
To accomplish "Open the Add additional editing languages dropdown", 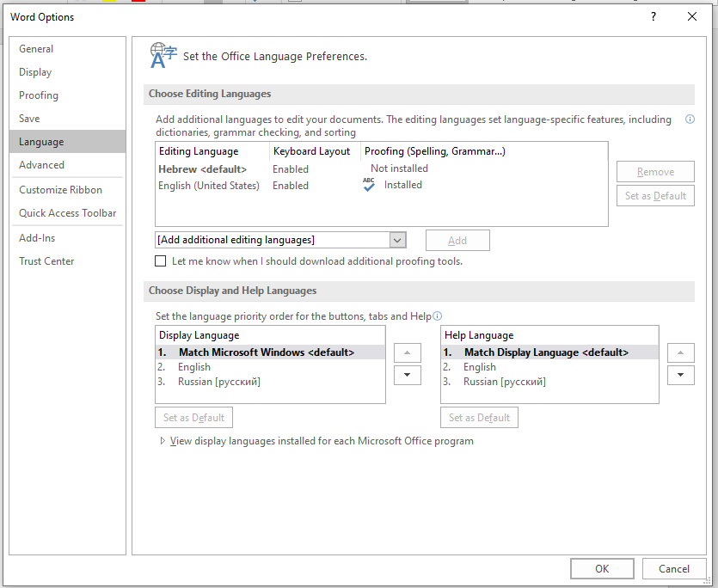I will 397,240.
